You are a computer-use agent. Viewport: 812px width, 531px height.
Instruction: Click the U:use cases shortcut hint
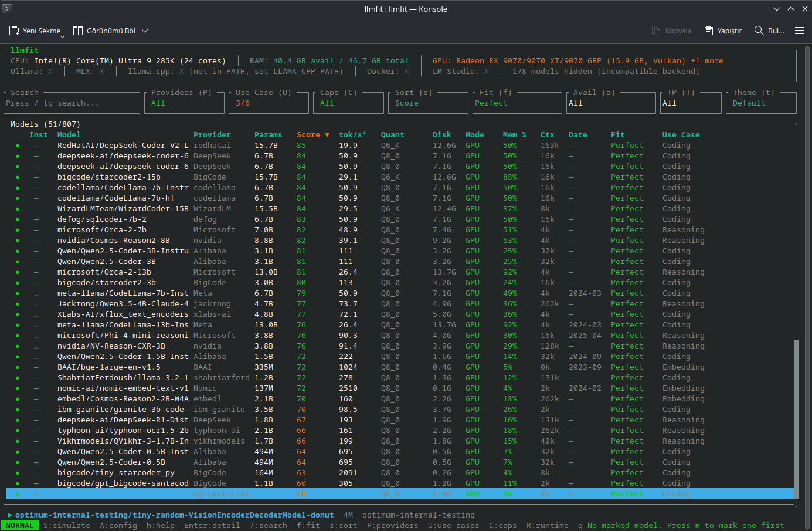point(454,526)
